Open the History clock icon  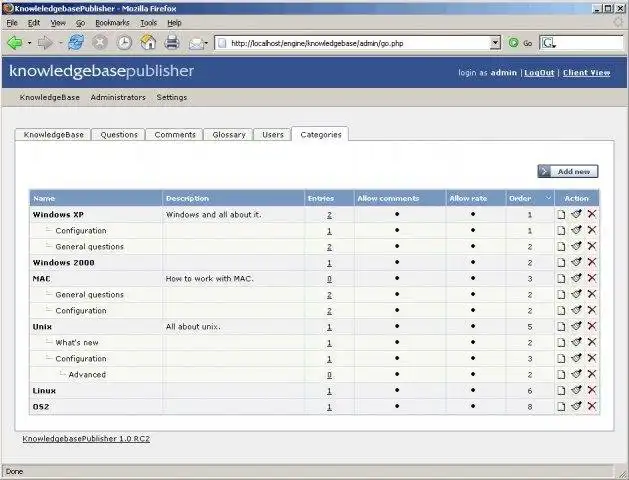[x=124, y=43]
